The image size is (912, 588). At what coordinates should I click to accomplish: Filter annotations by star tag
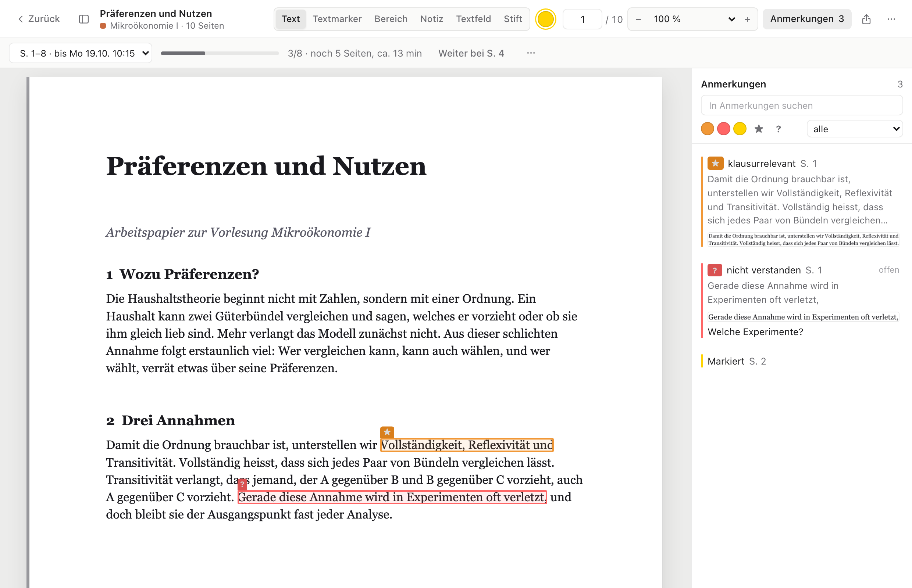pos(758,129)
